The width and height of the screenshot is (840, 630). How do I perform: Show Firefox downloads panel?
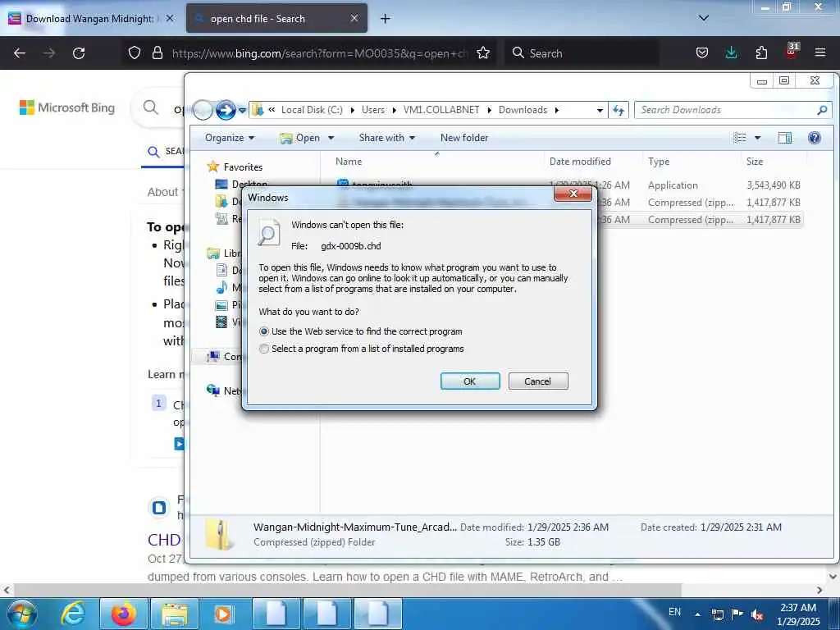pyautogui.click(x=731, y=53)
